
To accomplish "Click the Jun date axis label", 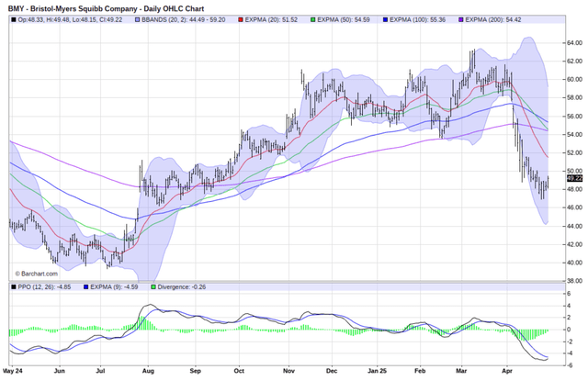I will (60, 371).
